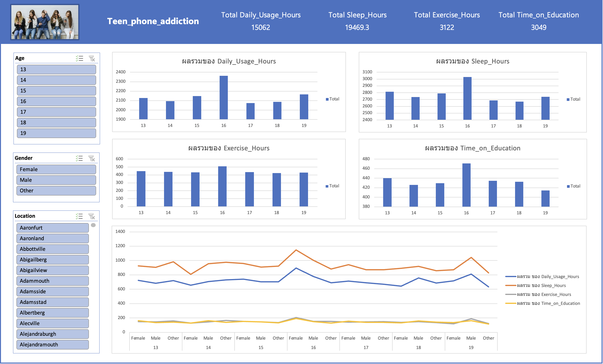
Task: Choose age 19 slicer item
Action: click(57, 133)
